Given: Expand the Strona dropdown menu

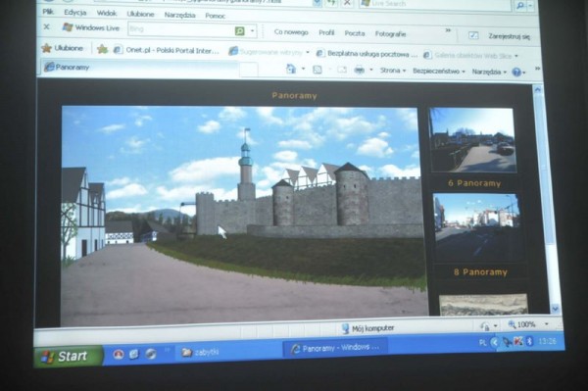Looking at the screenshot, I should pos(393,71).
